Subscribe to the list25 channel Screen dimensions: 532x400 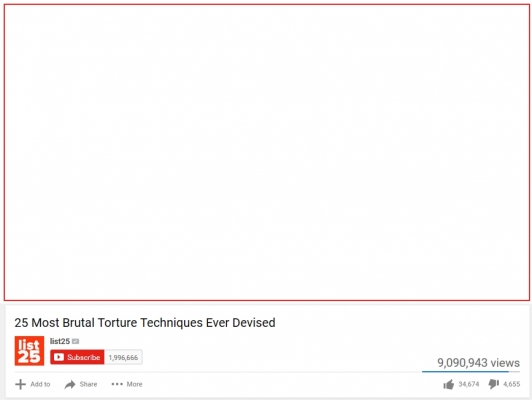tap(77, 357)
